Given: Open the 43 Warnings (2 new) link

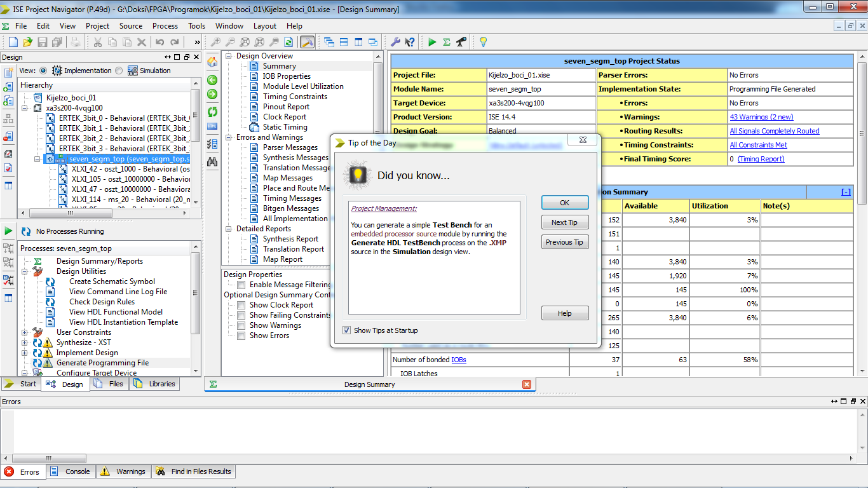Looking at the screenshot, I should (761, 117).
